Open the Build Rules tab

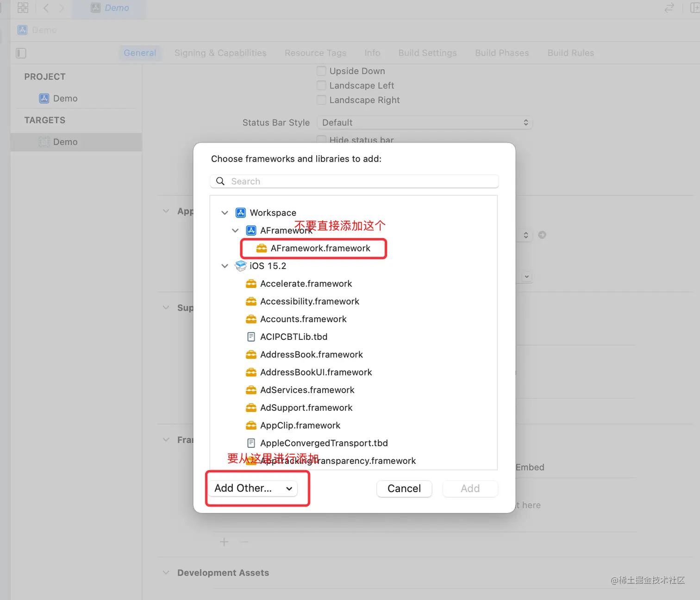570,53
